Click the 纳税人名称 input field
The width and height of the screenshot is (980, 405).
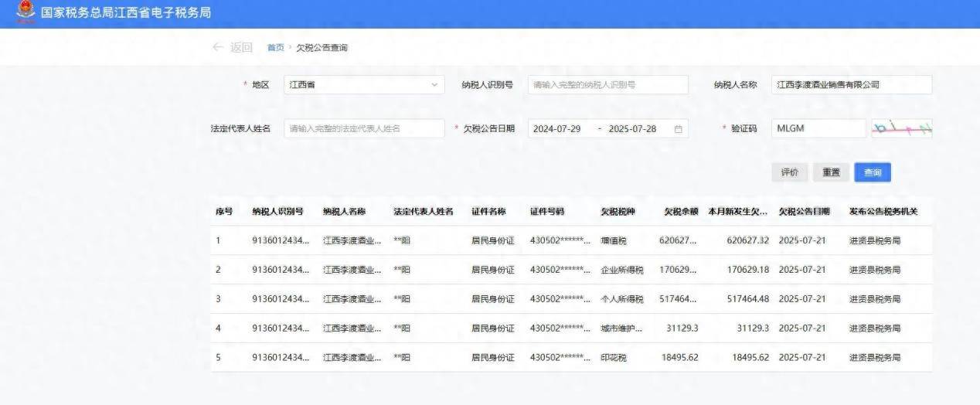pos(852,85)
